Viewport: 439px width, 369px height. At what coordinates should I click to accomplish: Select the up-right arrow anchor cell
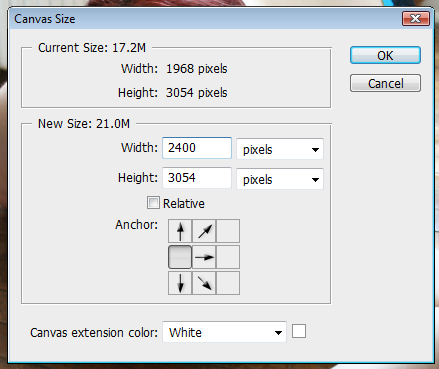pos(204,231)
